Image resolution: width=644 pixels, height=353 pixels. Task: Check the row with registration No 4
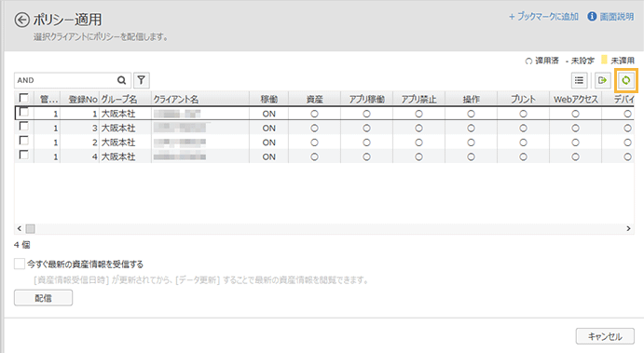(24, 155)
